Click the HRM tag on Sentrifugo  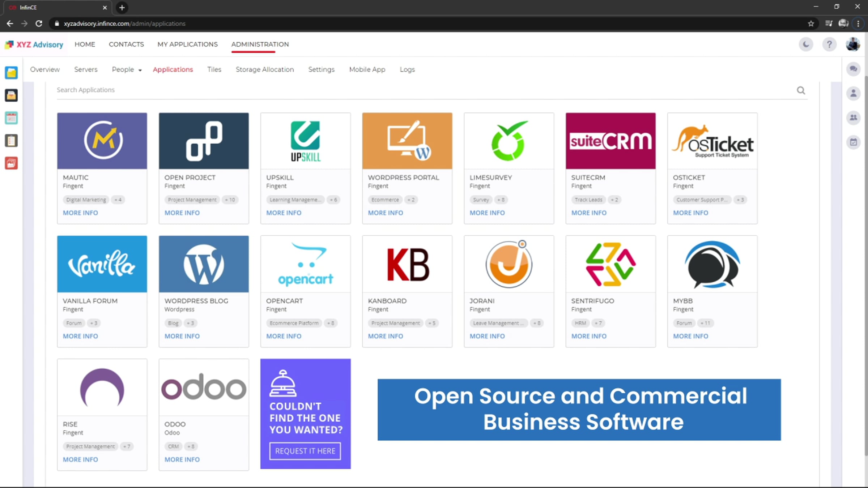click(x=580, y=323)
